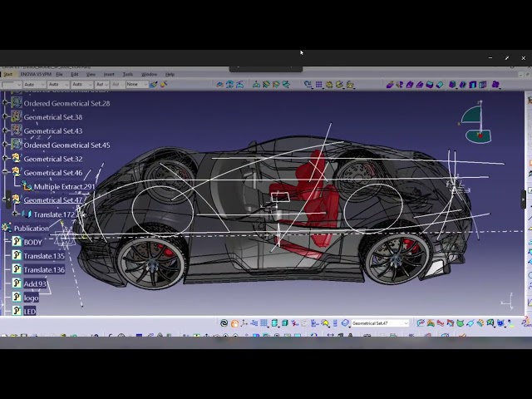
Task: Select Translate.136 publication item
Action: point(44,270)
